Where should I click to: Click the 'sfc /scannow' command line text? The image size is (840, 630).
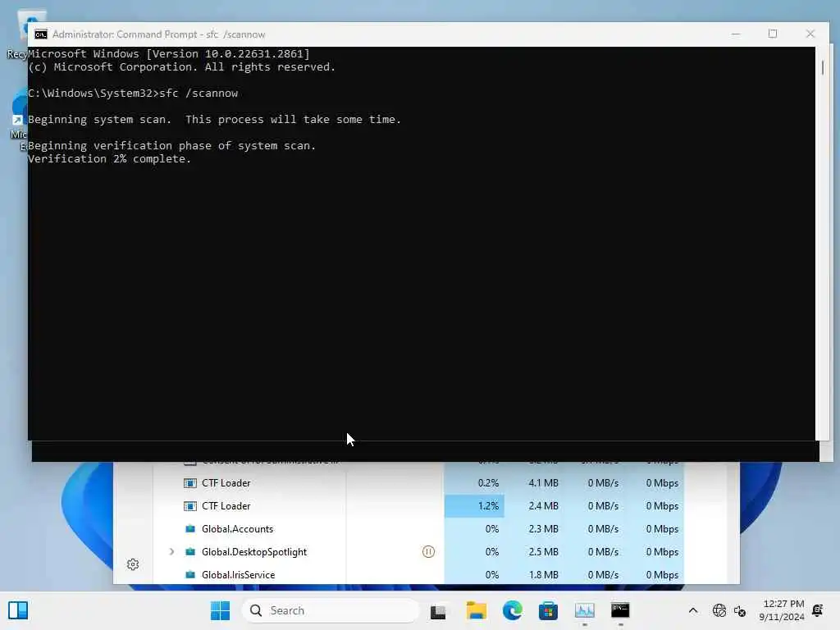click(199, 94)
